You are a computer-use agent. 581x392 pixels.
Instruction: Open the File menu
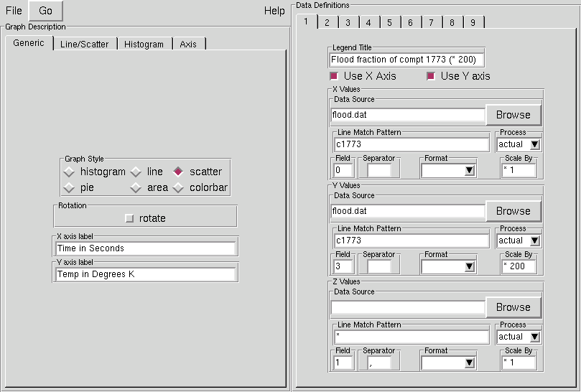coord(14,11)
